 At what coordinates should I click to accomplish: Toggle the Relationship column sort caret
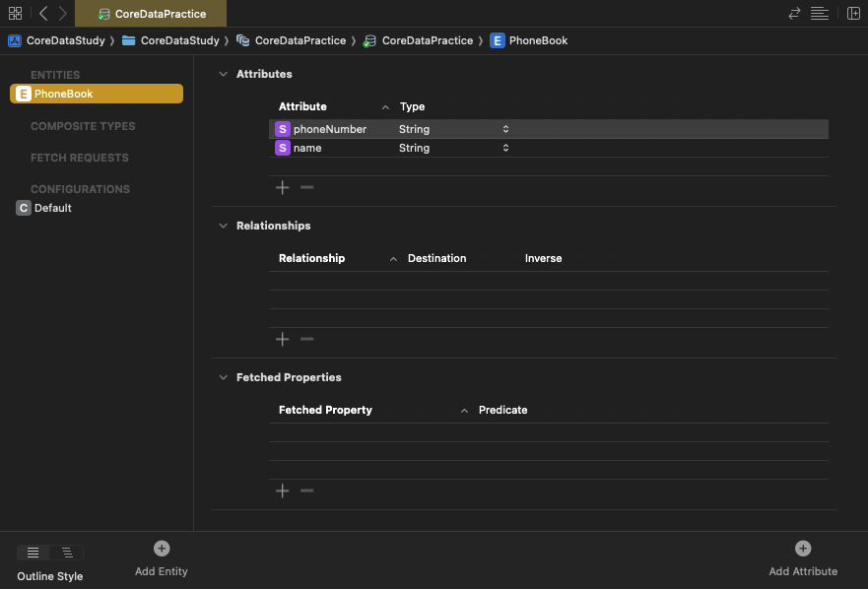393,258
